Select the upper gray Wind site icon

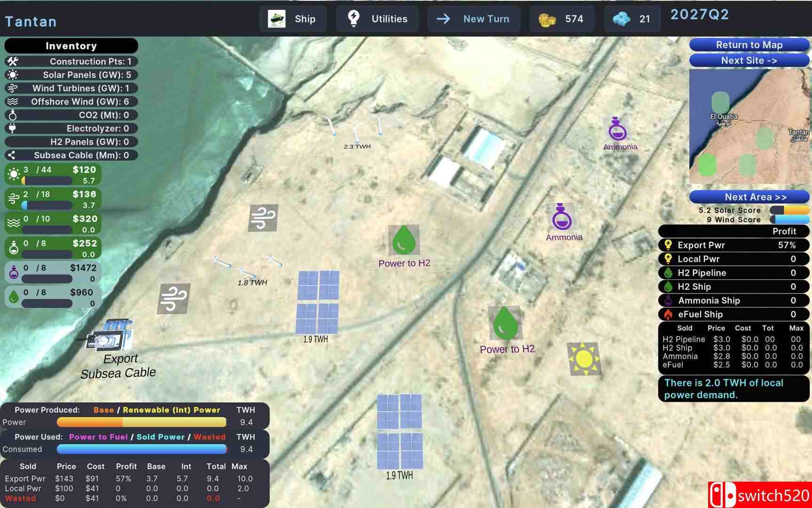[x=263, y=217]
